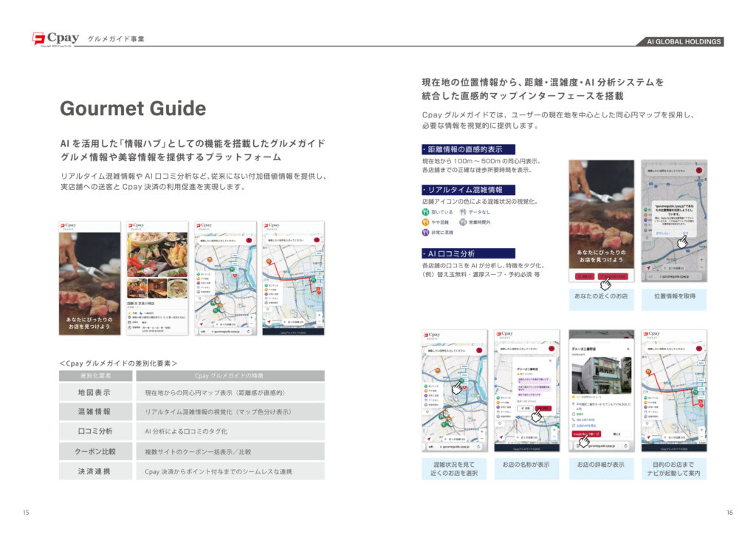
Task: Click the 'リアルタイム混雑情報' heading bar
Action: pos(468,190)
